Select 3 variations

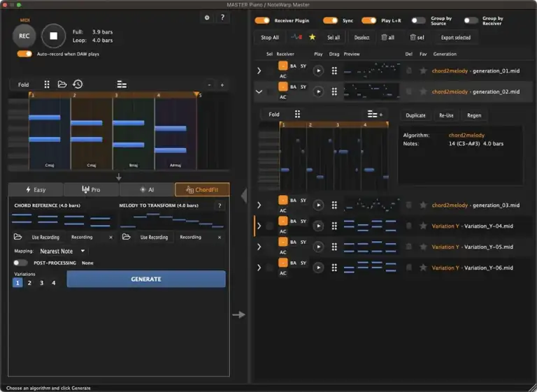41,283
